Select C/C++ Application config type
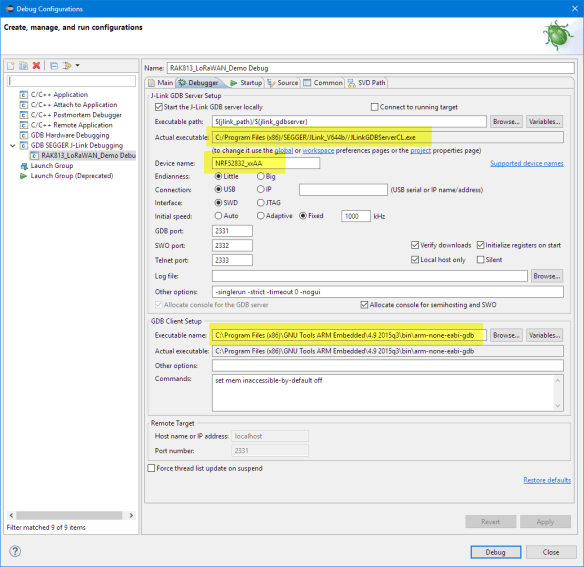 [x=59, y=95]
